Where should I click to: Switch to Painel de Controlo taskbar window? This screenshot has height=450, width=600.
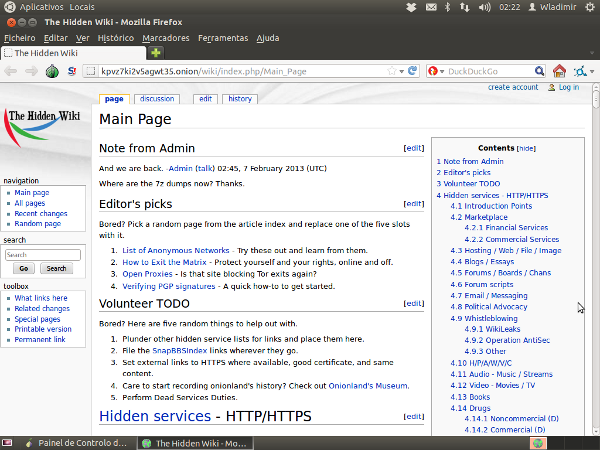tap(75, 443)
